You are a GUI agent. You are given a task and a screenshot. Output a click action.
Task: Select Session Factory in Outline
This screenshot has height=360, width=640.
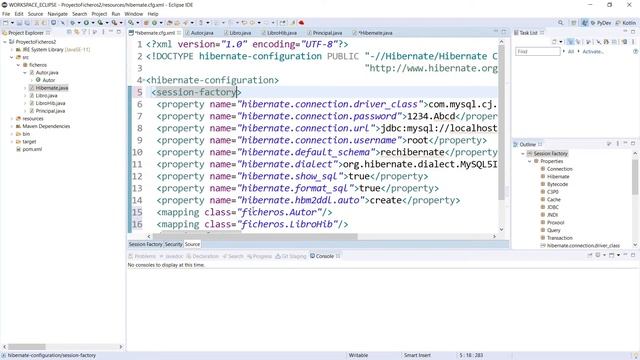pos(550,154)
